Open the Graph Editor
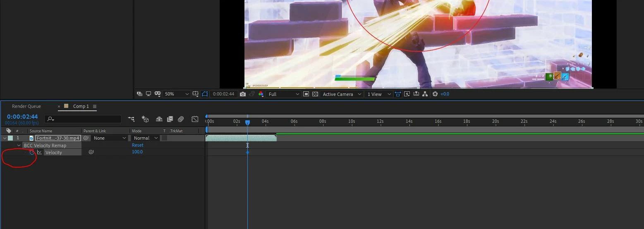The height and width of the screenshot is (229, 644). pos(195,119)
